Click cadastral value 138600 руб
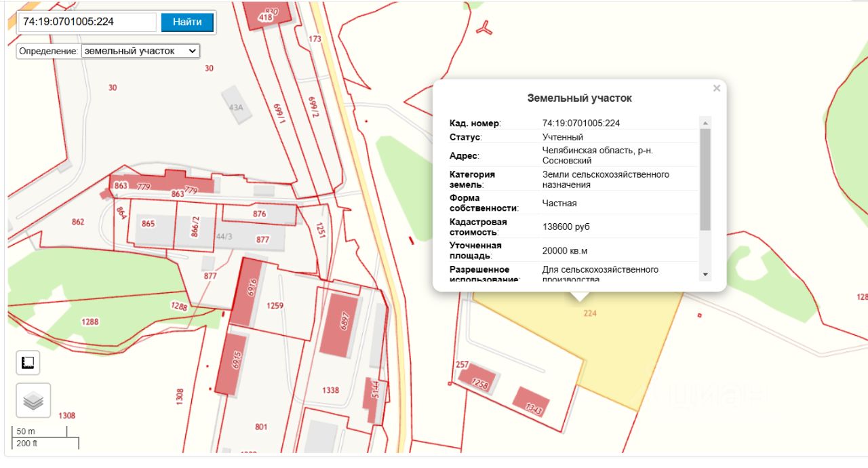This screenshot has height=468, width=868. (x=566, y=227)
